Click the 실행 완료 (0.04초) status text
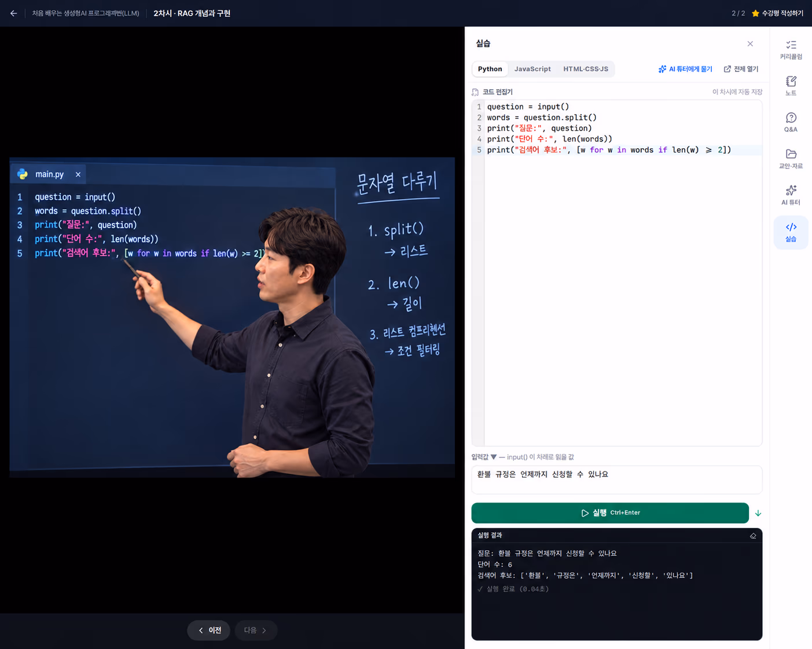Screen dimensions: 812x649 [x=513, y=589]
